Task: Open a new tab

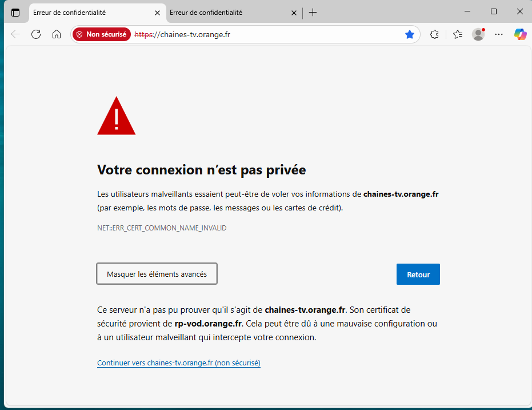Action: coord(313,11)
